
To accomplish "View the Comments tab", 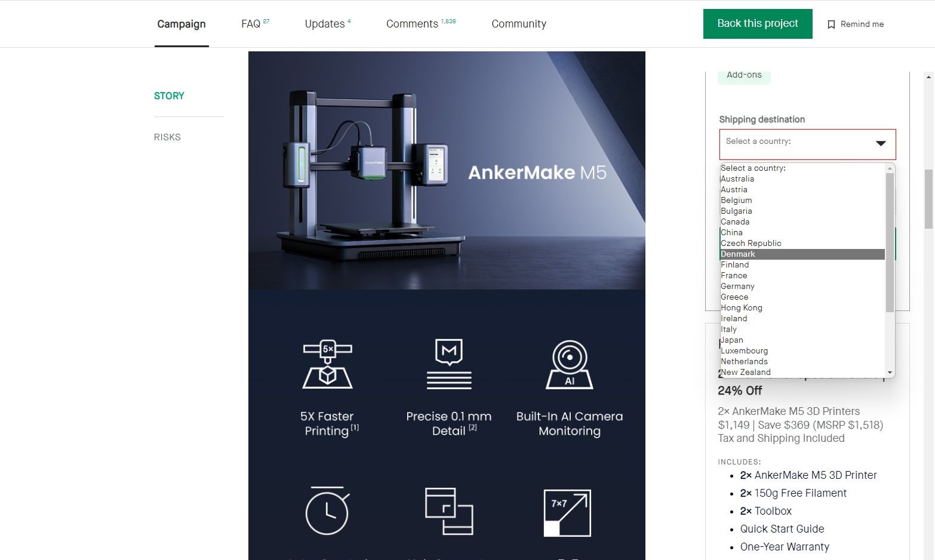I will point(421,24).
